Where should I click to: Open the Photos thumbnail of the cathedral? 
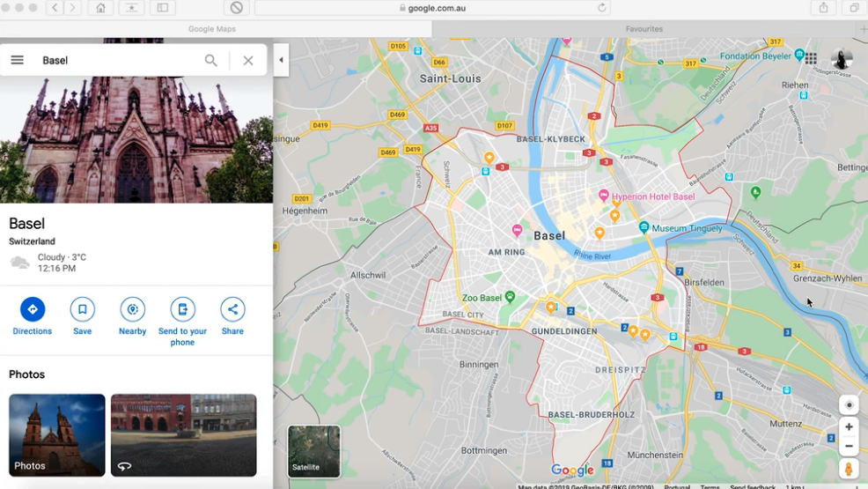[57, 435]
